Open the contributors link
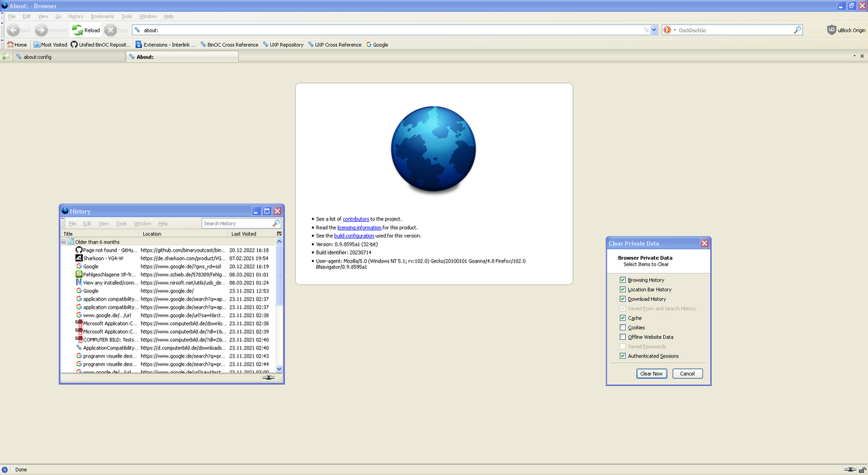The height and width of the screenshot is (475, 868). [x=356, y=219]
